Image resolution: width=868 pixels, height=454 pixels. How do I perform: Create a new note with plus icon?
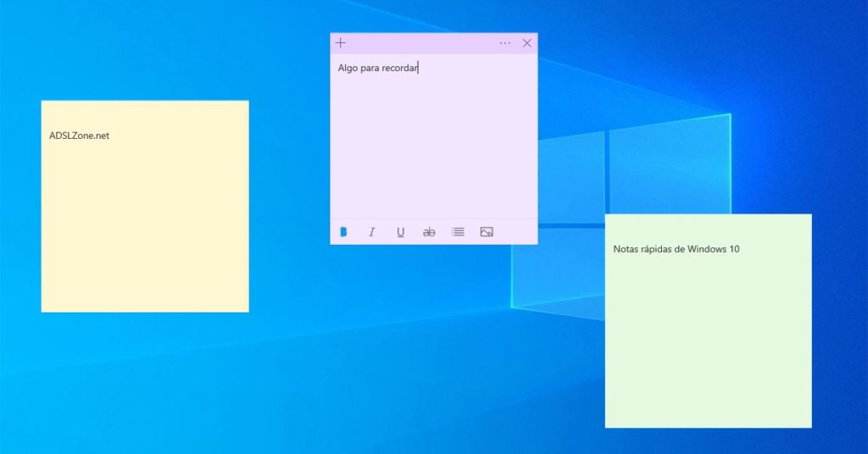coord(341,43)
